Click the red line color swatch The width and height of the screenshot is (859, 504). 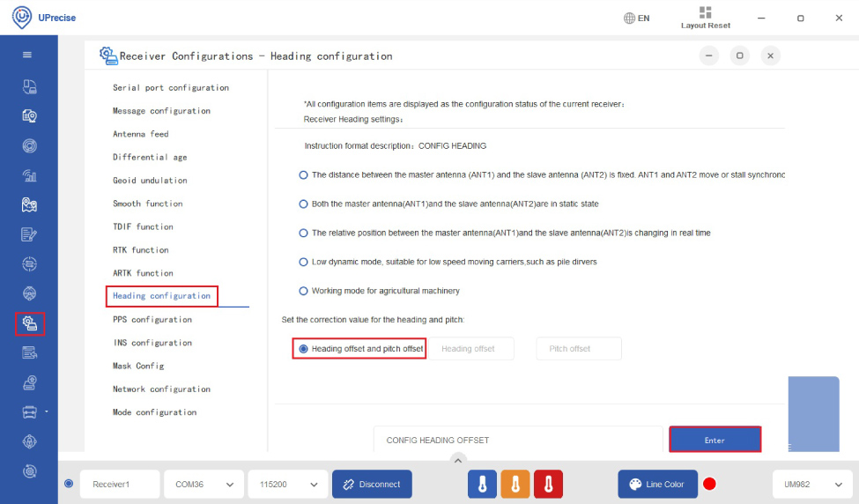point(709,484)
